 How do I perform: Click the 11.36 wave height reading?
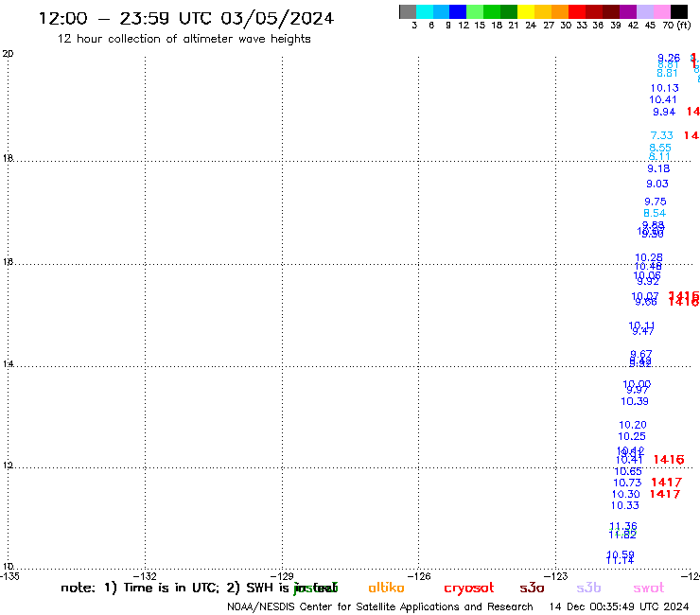[623, 526]
